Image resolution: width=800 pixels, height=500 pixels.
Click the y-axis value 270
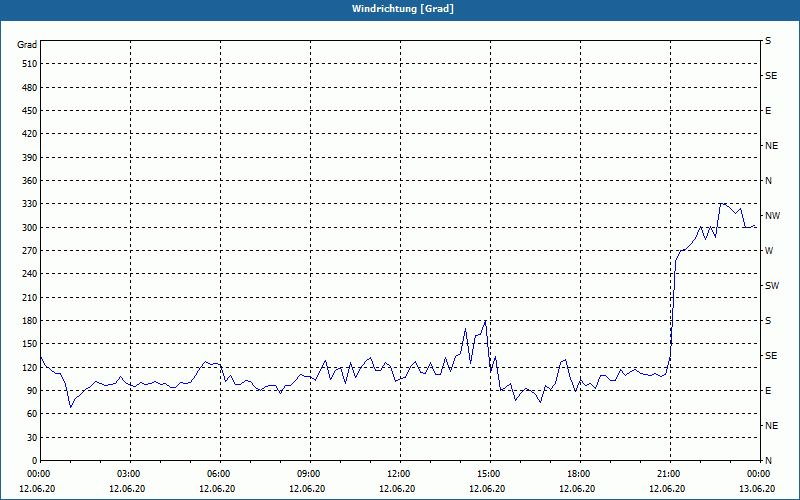click(30, 251)
